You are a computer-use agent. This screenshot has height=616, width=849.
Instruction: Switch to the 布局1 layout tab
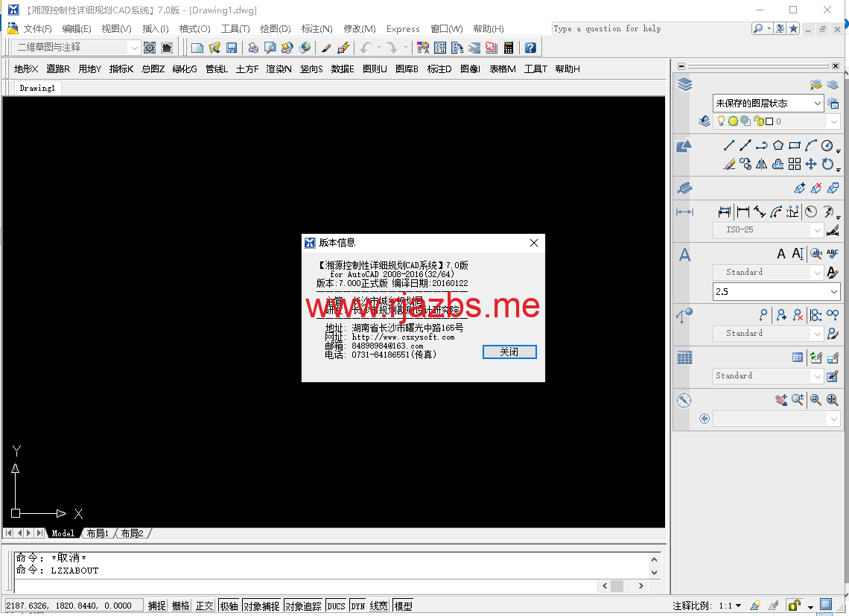98,533
